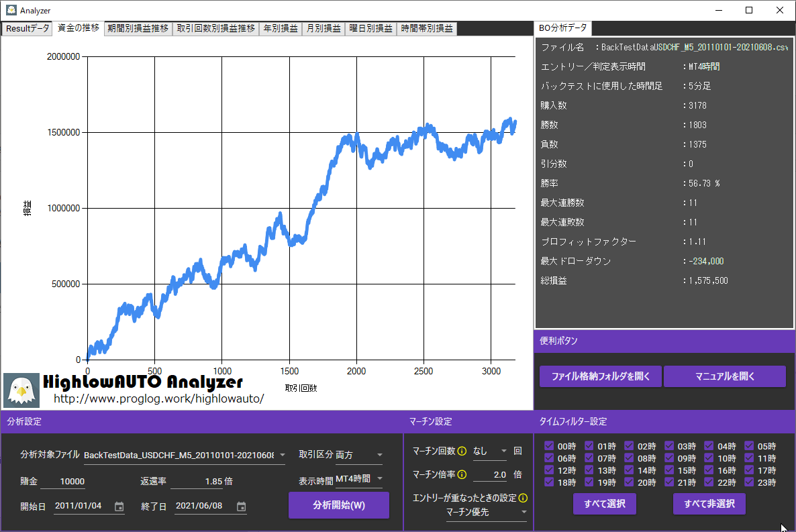
Task: Toggle the 10時 checkbox
Action: click(x=709, y=458)
